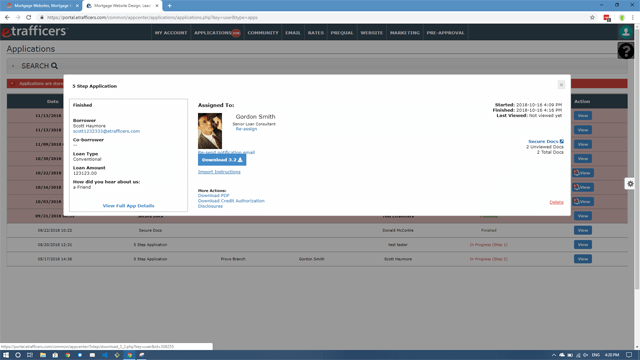This screenshot has height=360, width=640.
Task: Open the Microsoft Store taskbar icon
Action: pos(55,355)
